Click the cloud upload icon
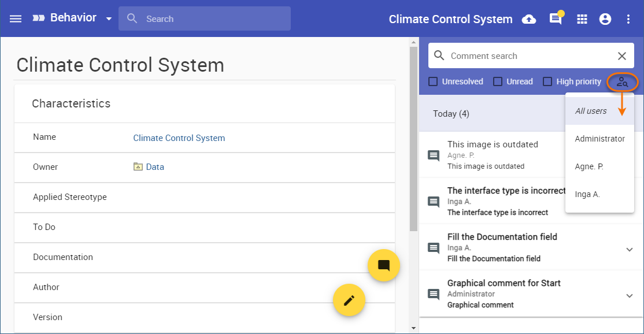Screen dimensions: 644x334 pyautogui.click(x=529, y=19)
